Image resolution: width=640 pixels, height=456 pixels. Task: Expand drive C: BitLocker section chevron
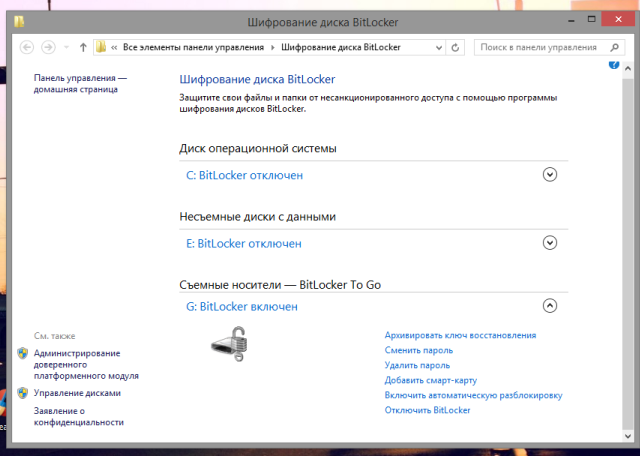click(x=550, y=175)
